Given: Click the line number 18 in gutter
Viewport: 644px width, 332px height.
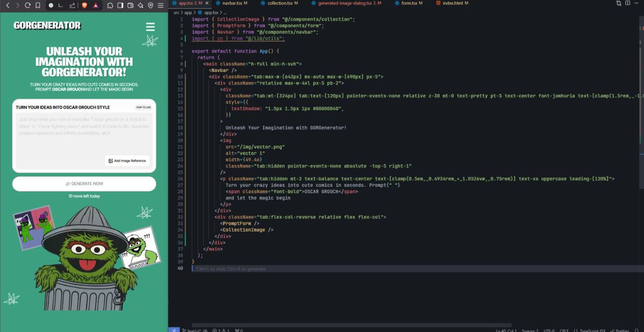Looking at the screenshot, I should 180,127.
